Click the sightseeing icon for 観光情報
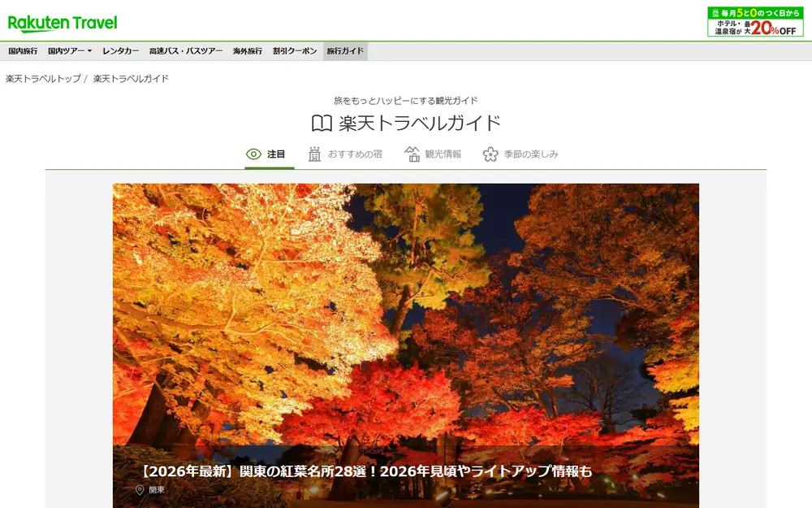 click(x=412, y=154)
